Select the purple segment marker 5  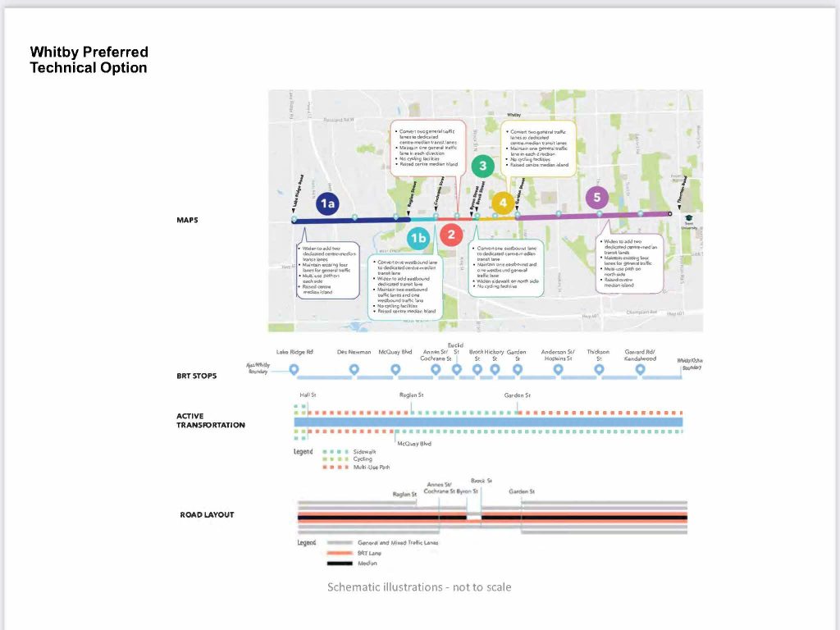596,197
